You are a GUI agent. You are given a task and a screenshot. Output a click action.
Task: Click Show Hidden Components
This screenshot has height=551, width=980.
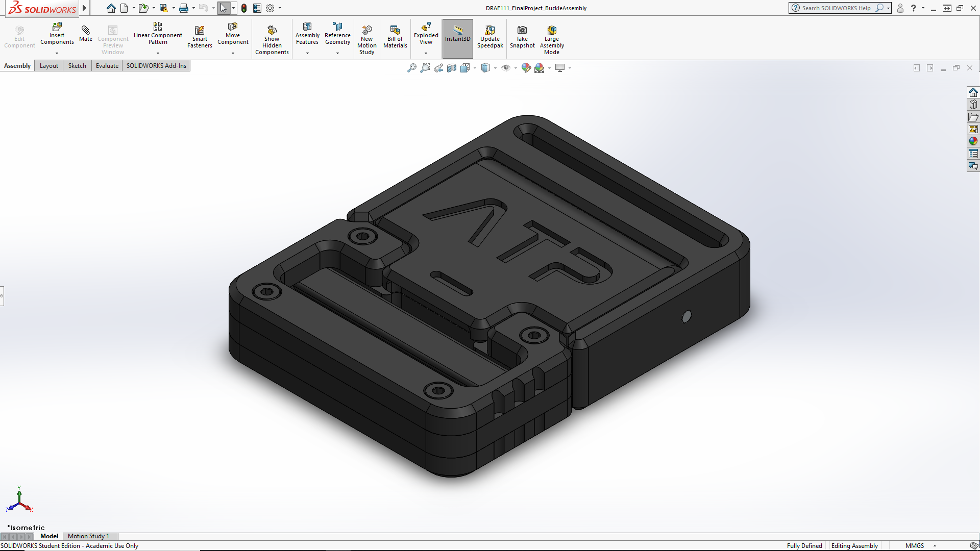click(x=272, y=36)
